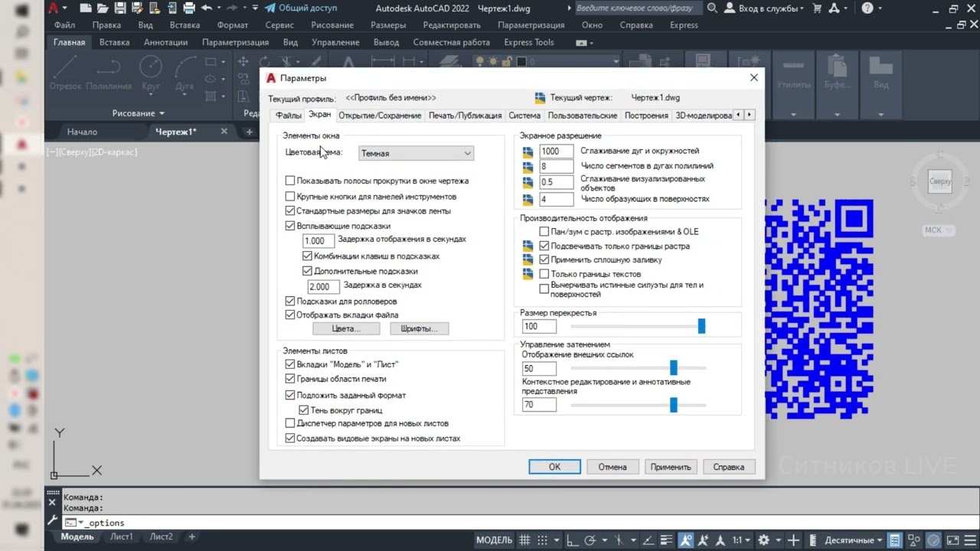Open the Цветовая тема dropdown
The image size is (980, 551).
416,153
